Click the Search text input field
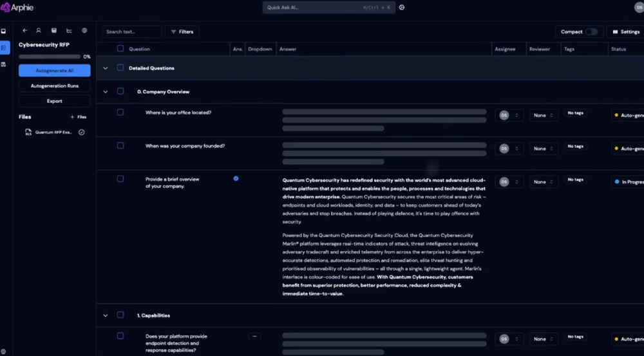Viewport: 644px width, 356px height. (132, 32)
